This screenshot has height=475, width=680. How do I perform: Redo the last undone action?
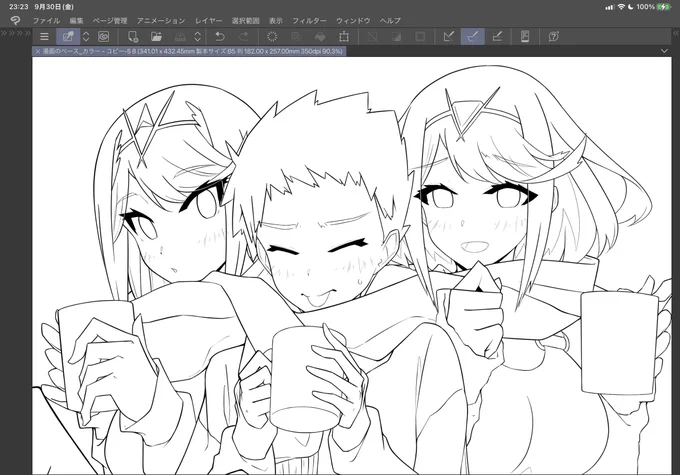coord(244,37)
